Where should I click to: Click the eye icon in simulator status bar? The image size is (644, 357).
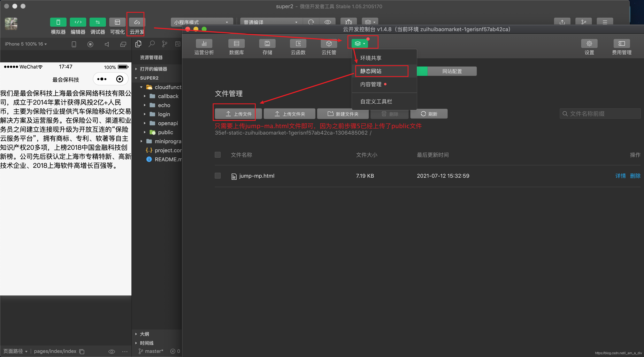click(x=112, y=351)
